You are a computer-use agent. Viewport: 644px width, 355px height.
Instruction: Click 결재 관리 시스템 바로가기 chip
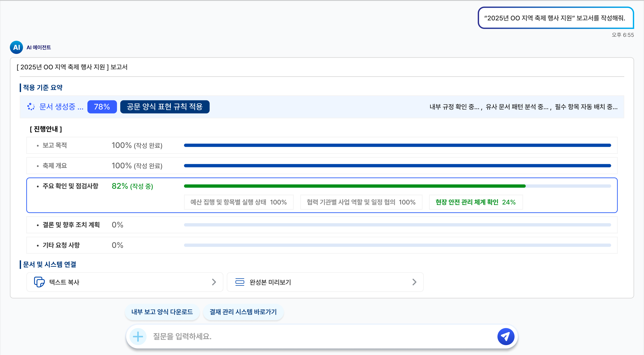243,312
